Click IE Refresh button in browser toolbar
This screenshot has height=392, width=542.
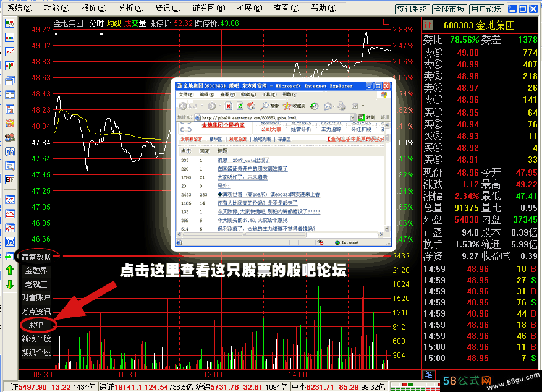click(x=240, y=106)
